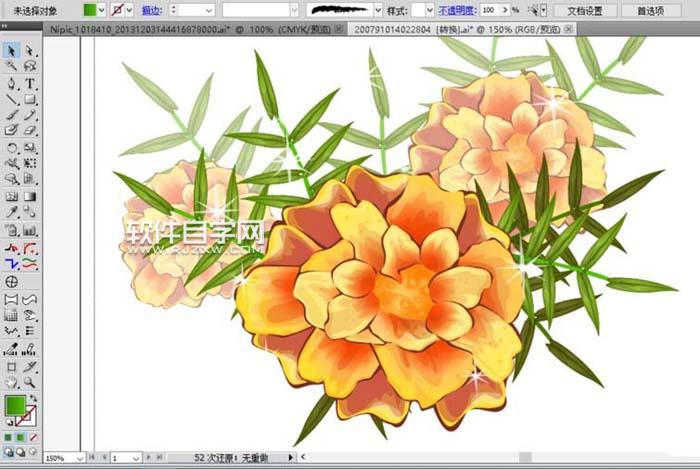Select the Slice tool
The image size is (700, 469).
tap(30, 367)
